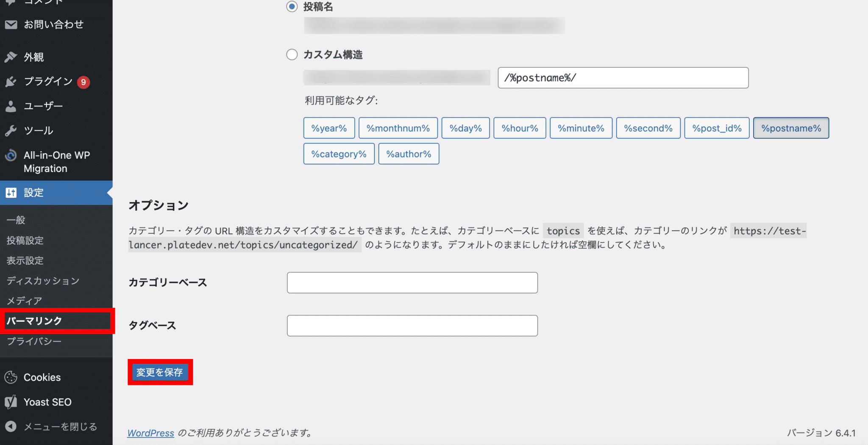
Task: Click the 変更を保存 save button
Action: tap(160, 372)
